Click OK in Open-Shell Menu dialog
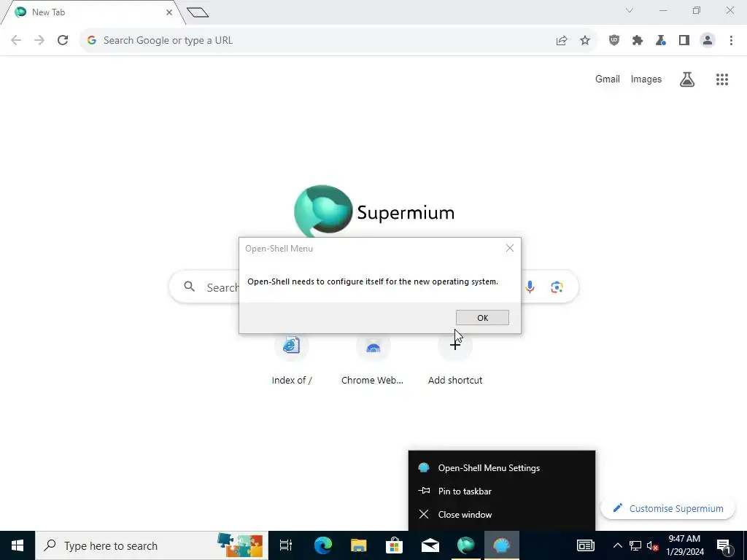The image size is (747, 560). 482,318
